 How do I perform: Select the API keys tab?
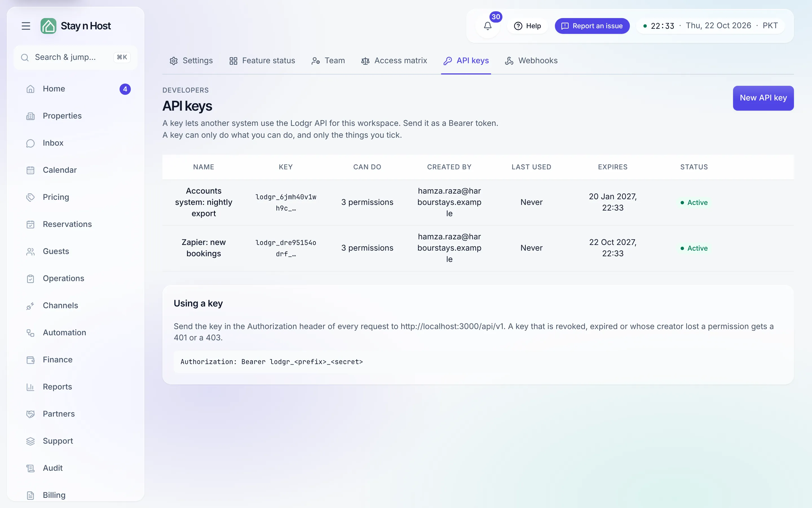[466, 60]
